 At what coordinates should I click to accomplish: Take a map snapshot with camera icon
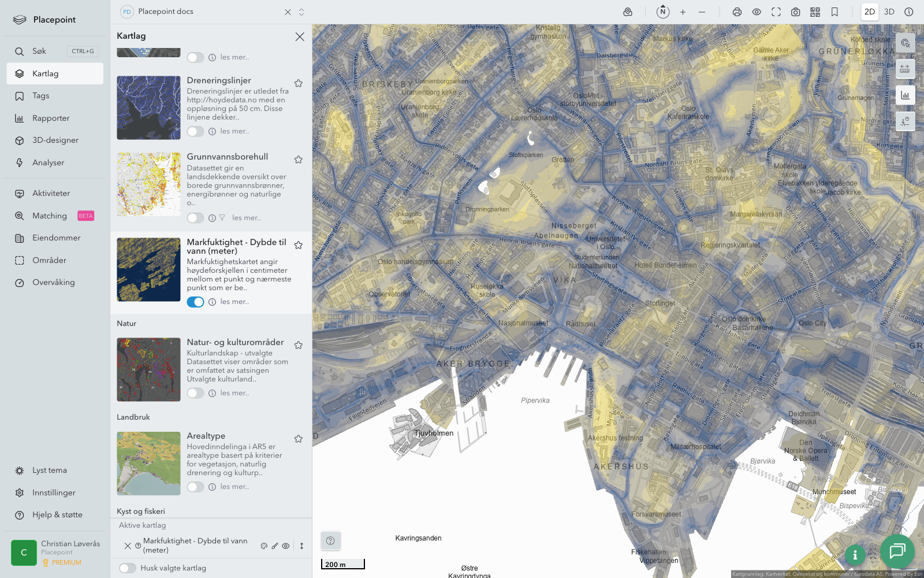pos(795,12)
